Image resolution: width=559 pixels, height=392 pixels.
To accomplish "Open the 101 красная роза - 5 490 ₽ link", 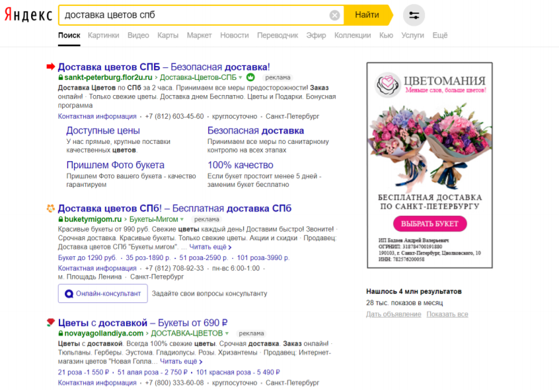I will coord(238,372).
